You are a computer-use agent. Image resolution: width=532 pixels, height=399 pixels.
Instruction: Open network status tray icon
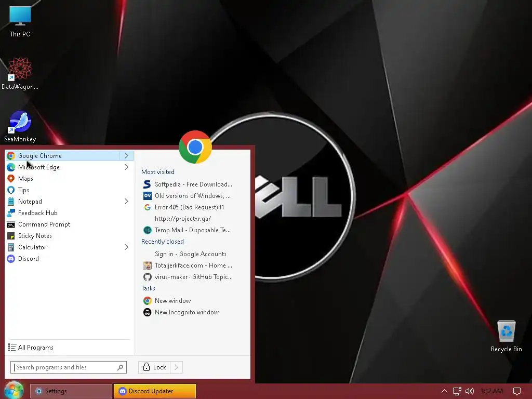[457, 391]
